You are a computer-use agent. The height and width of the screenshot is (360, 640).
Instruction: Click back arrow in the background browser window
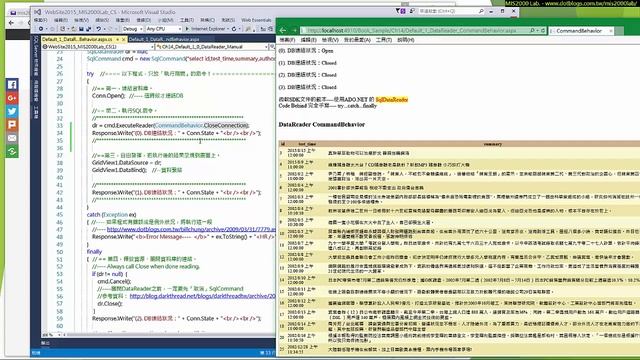(11, 23)
